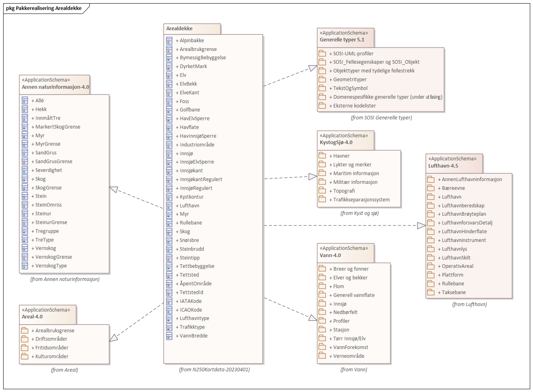Select the Golfbane class icon

point(169,110)
